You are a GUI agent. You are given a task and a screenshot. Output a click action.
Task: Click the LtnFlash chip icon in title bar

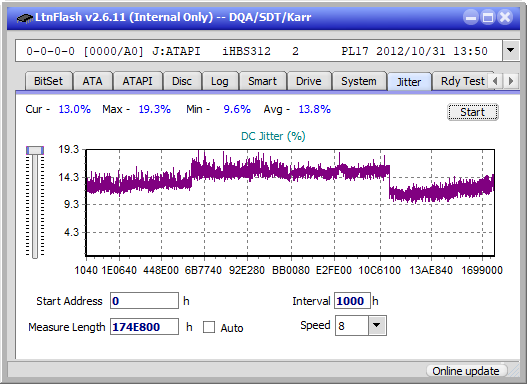pos(25,17)
